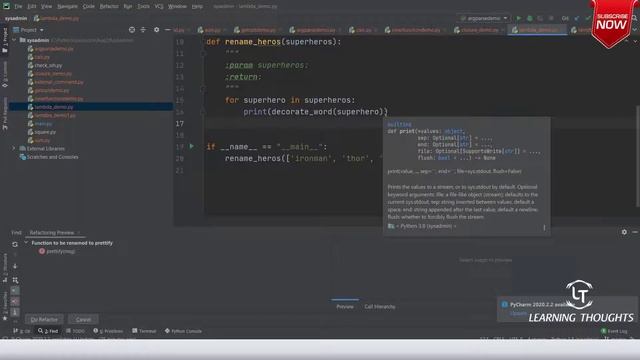Open the Run menu
Viewport: 640px width, 360px height.
128,7
